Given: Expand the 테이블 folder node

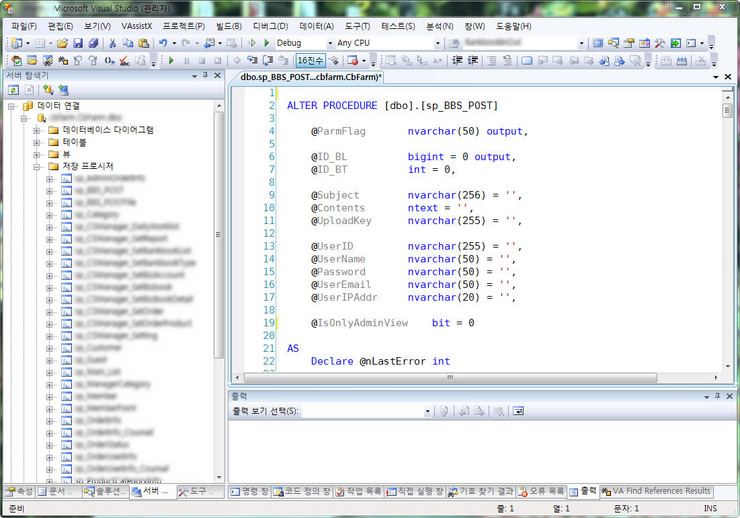Looking at the screenshot, I should (37, 142).
